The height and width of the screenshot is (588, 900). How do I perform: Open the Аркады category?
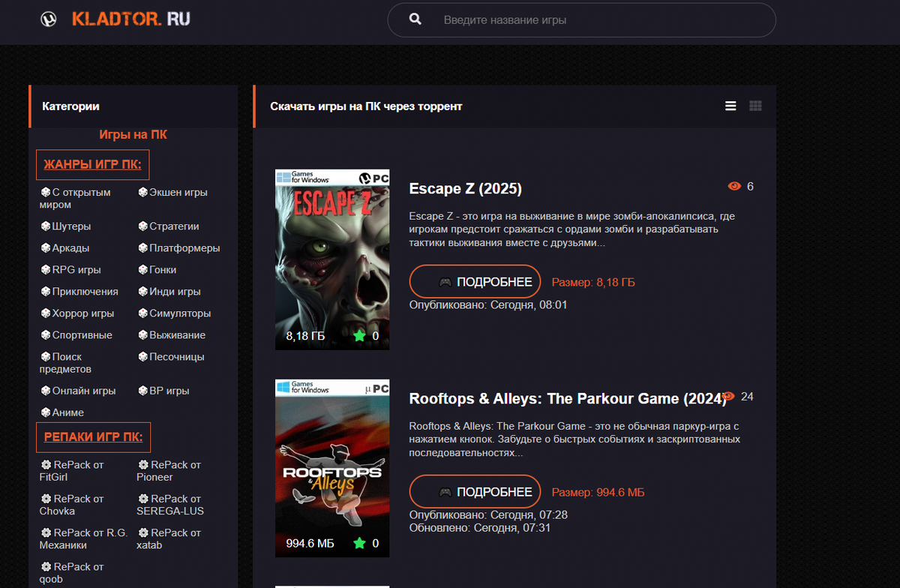pyautogui.click(x=64, y=248)
